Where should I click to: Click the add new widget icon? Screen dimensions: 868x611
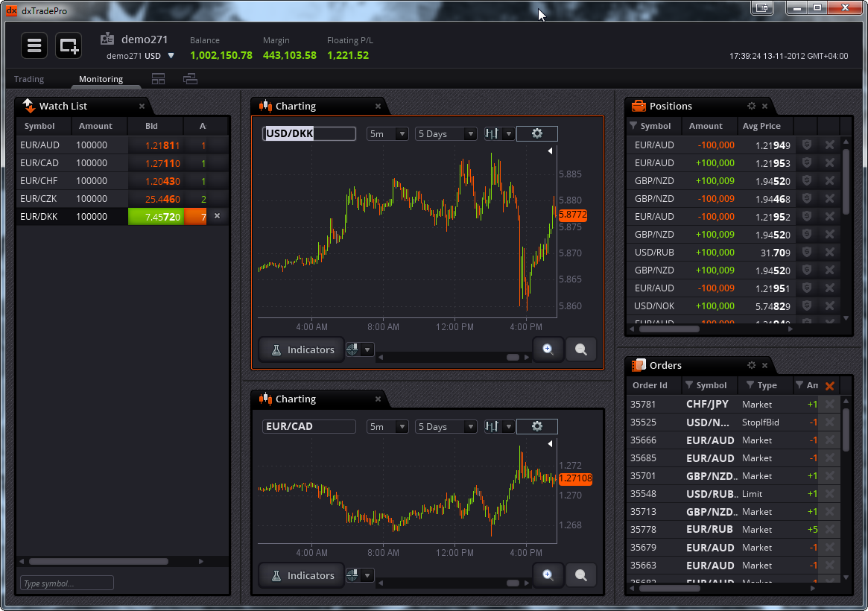pyautogui.click(x=69, y=45)
